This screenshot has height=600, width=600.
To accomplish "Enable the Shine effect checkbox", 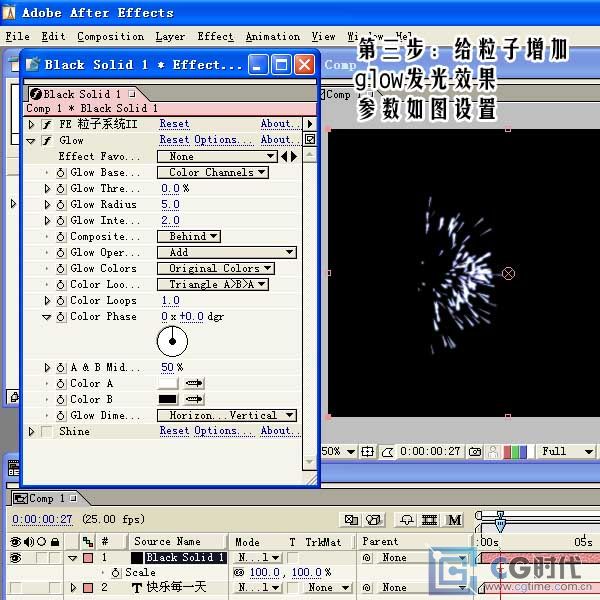I will point(46,432).
